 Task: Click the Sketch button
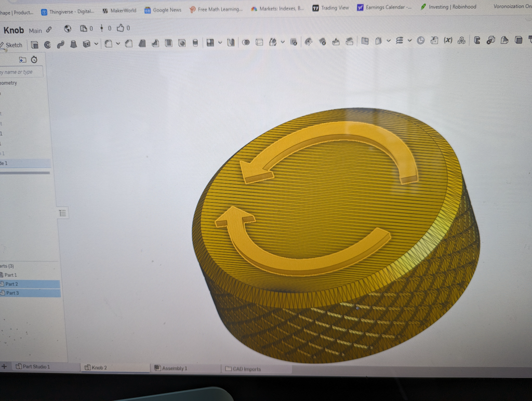pos(11,45)
